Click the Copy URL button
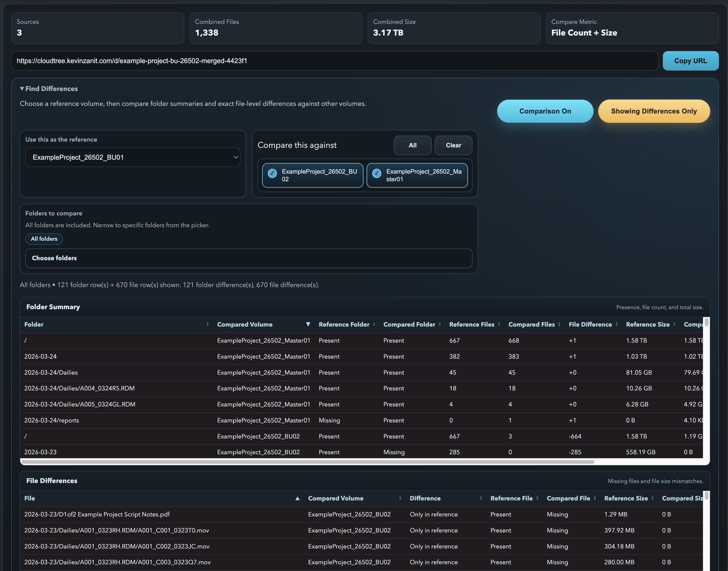Image resolution: width=728 pixels, height=571 pixels. click(x=690, y=61)
